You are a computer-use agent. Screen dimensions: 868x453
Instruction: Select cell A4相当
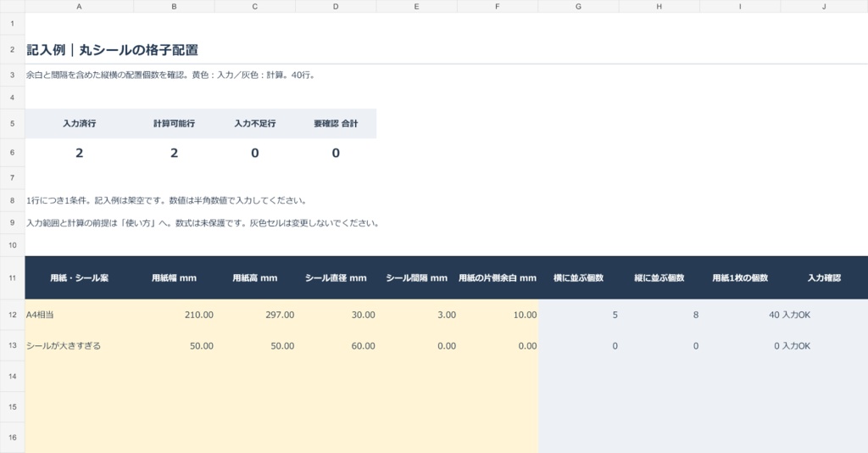pos(79,315)
